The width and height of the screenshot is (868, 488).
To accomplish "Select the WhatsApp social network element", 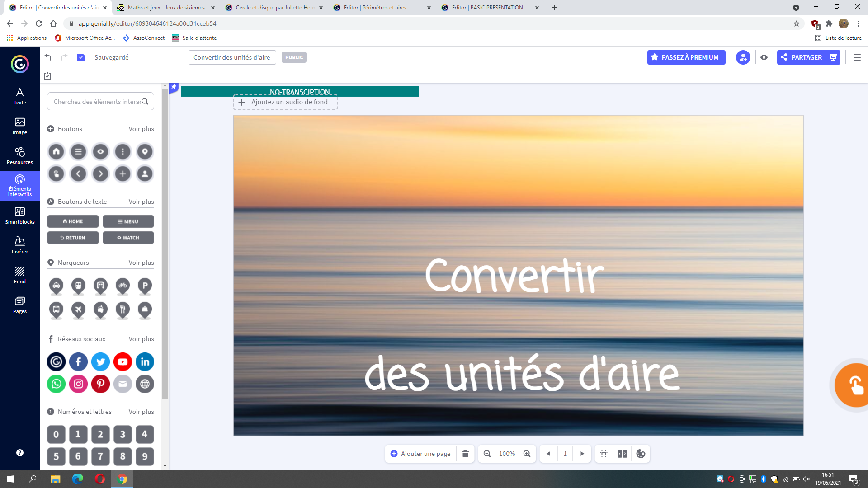I will click(x=56, y=384).
